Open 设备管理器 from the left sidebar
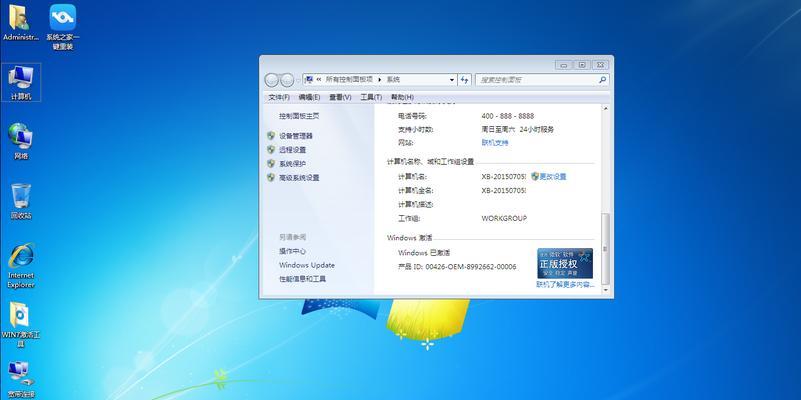801x400 pixels. (x=296, y=135)
